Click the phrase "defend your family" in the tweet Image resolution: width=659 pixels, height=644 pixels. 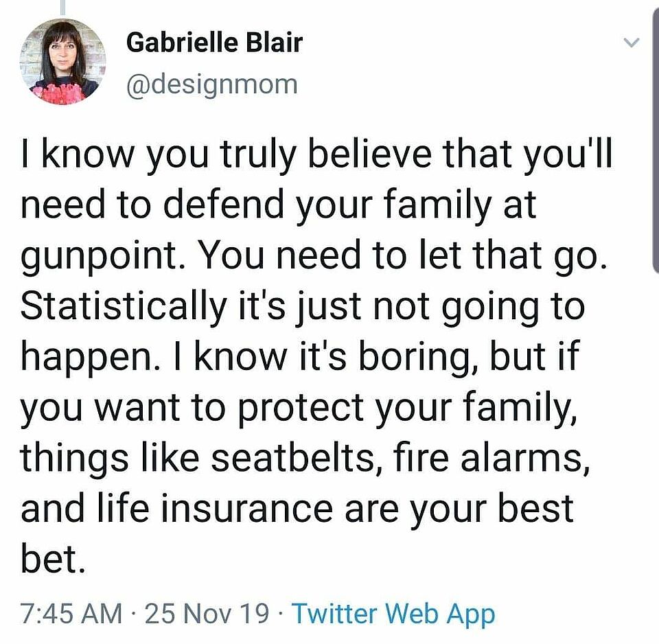327,207
